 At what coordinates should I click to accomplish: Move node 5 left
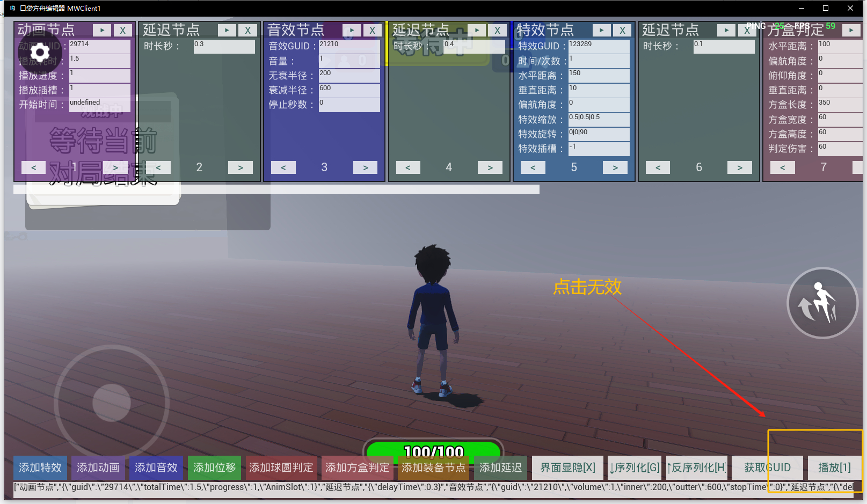(x=533, y=167)
